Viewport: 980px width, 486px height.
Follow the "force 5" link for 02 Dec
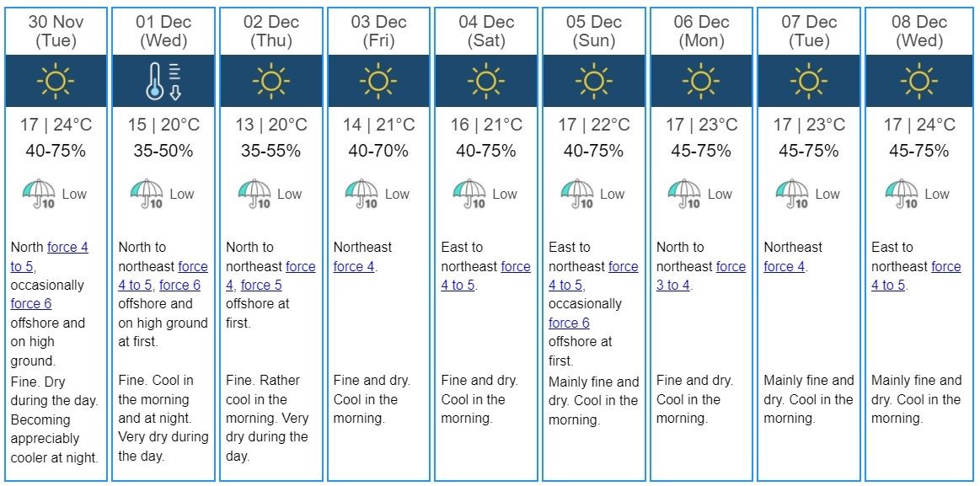(261, 286)
